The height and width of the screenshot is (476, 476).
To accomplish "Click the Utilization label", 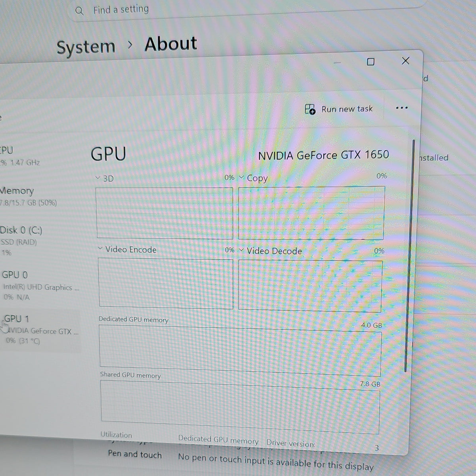I will coord(116,435).
